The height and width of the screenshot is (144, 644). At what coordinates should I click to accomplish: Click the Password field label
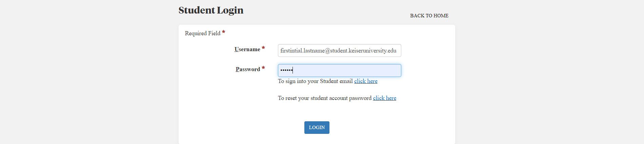point(248,69)
